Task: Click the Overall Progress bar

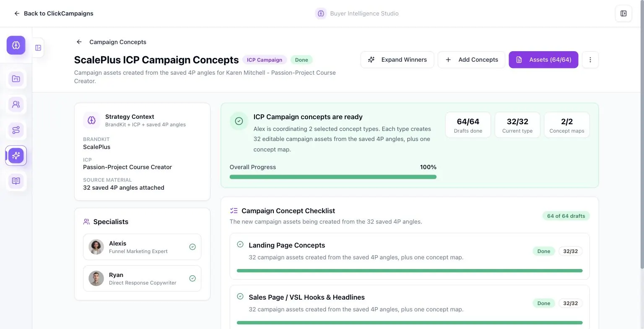Action: (333, 177)
